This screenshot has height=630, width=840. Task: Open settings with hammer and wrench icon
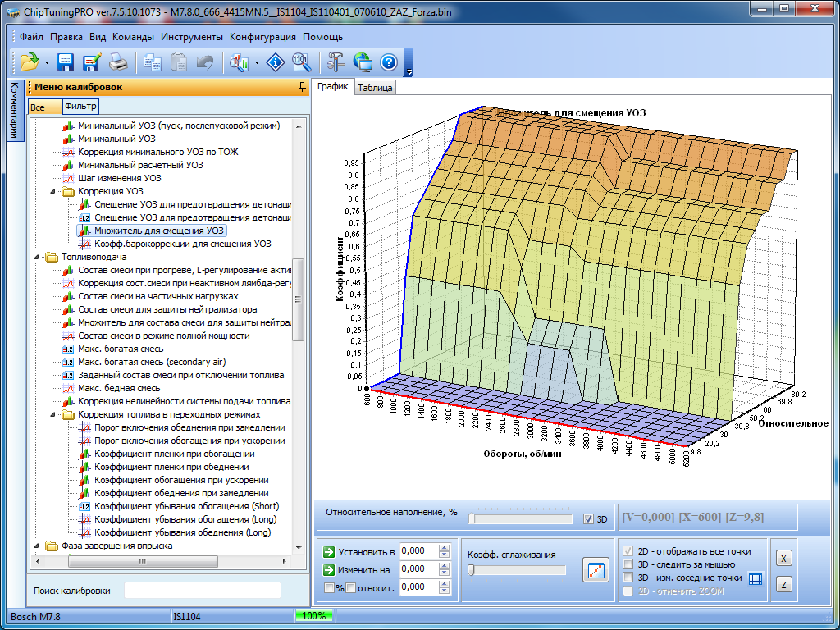[336, 62]
